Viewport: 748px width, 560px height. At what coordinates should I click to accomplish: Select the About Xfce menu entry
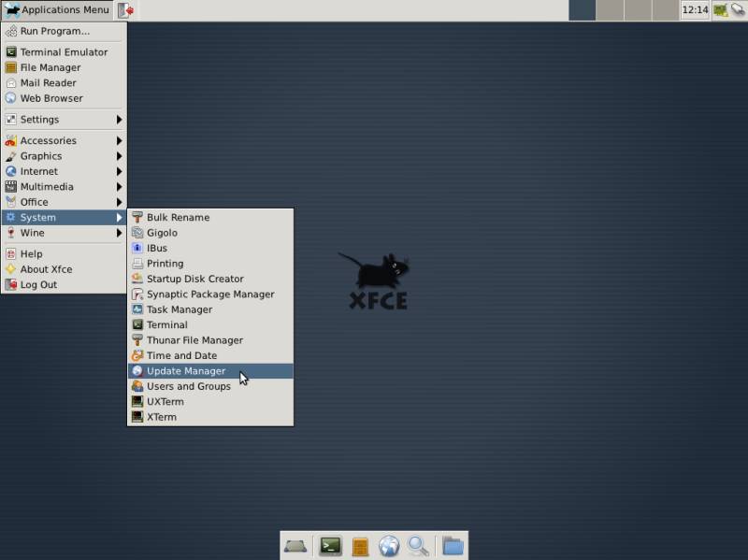(64, 269)
